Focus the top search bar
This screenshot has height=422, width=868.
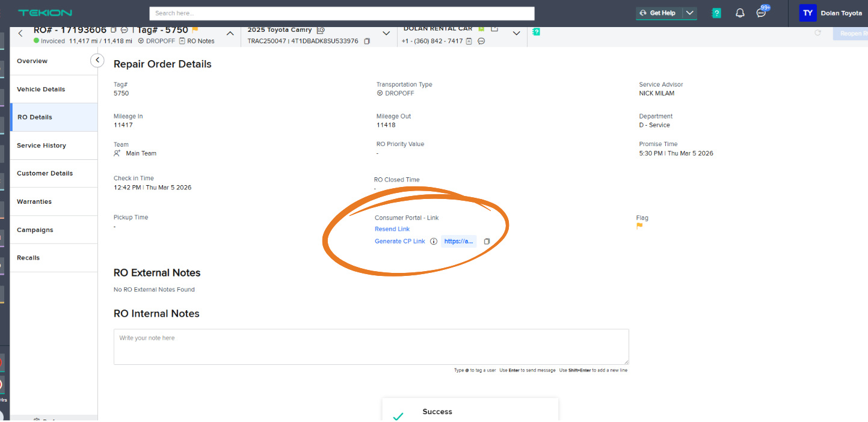click(x=342, y=13)
